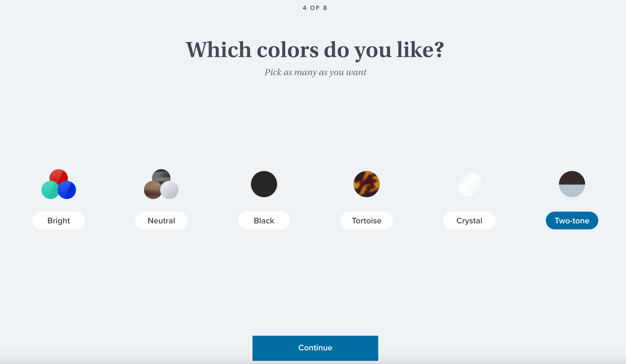Select the Neutral label pill
This screenshot has height=364, width=626.
coord(161,220)
